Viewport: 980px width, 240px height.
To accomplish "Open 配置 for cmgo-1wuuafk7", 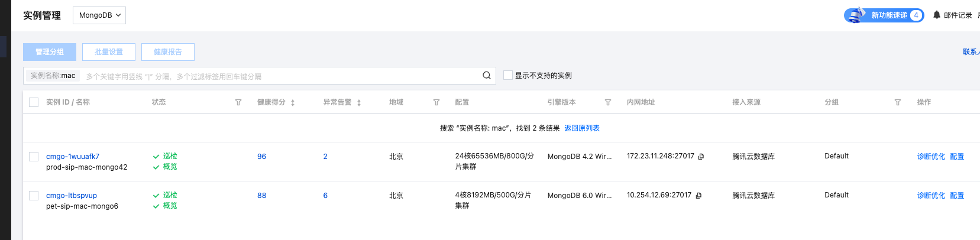I will (x=957, y=157).
